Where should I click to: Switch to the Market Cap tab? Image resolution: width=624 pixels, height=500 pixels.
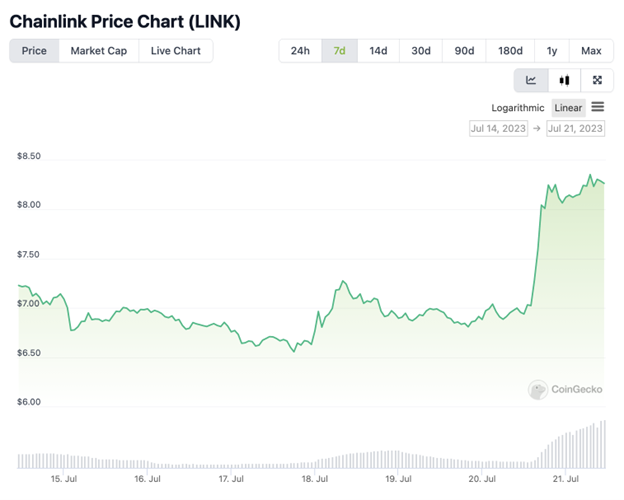point(98,51)
